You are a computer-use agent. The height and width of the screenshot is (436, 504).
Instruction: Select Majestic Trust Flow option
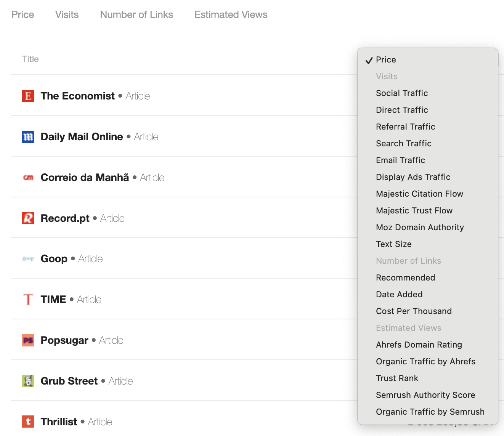(428, 210)
